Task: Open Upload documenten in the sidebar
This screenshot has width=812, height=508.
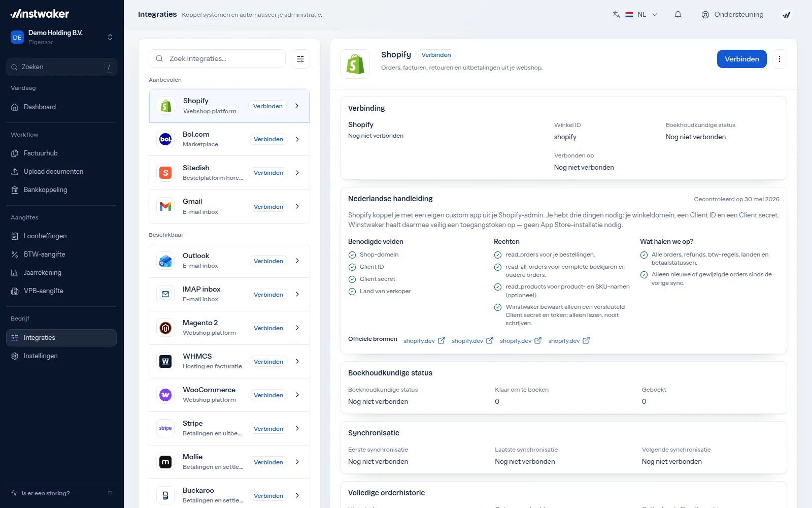Action: [61, 171]
